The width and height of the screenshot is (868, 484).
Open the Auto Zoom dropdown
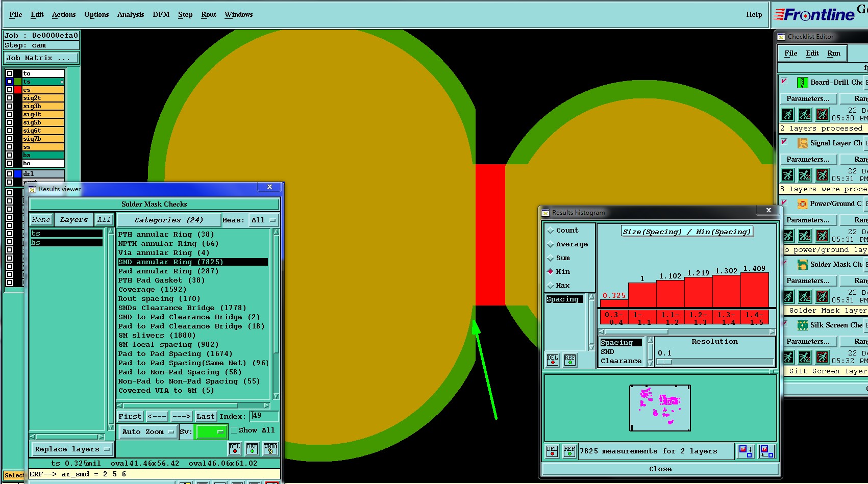coord(148,432)
